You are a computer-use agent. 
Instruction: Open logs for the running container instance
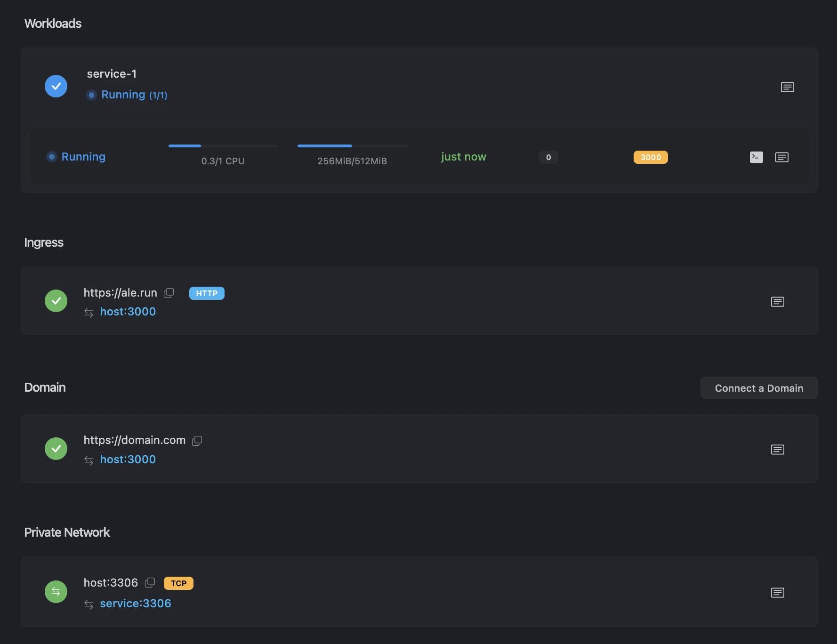click(782, 157)
